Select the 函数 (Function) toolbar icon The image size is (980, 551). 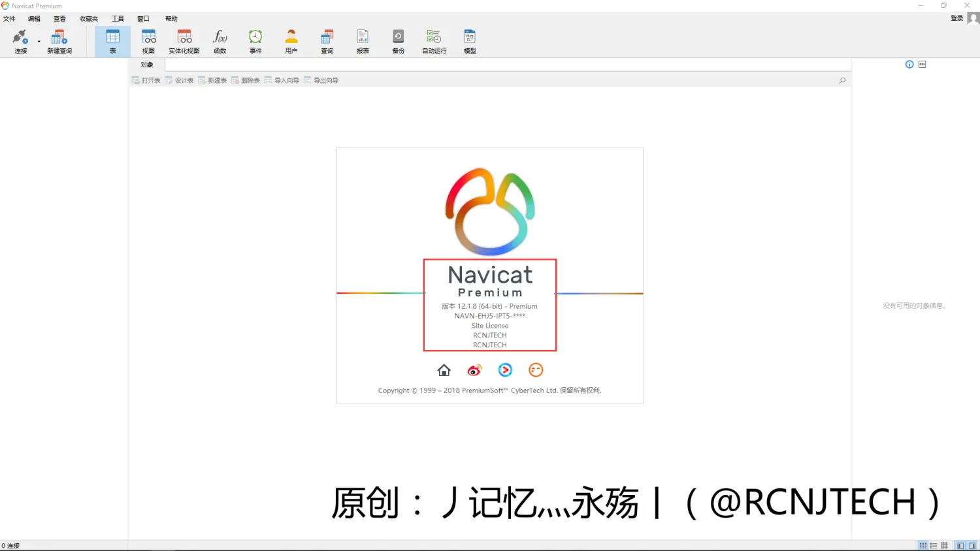(x=220, y=41)
